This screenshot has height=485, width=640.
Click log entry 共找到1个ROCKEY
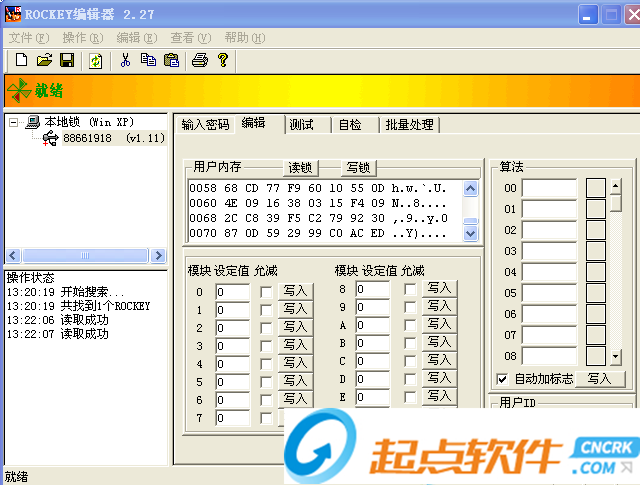click(105, 306)
